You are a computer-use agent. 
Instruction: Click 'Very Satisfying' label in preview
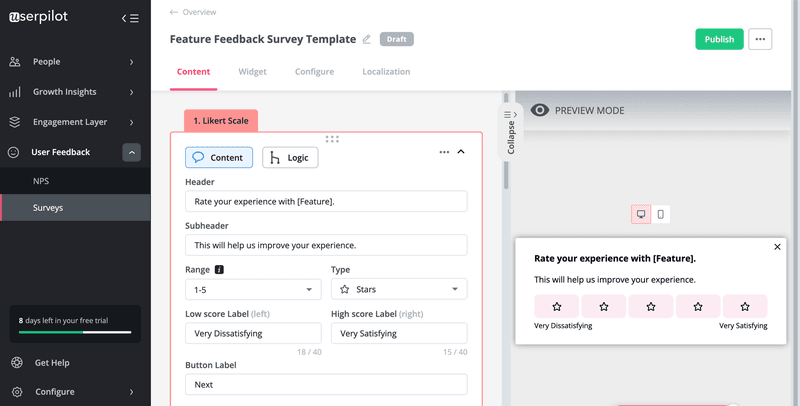click(743, 325)
